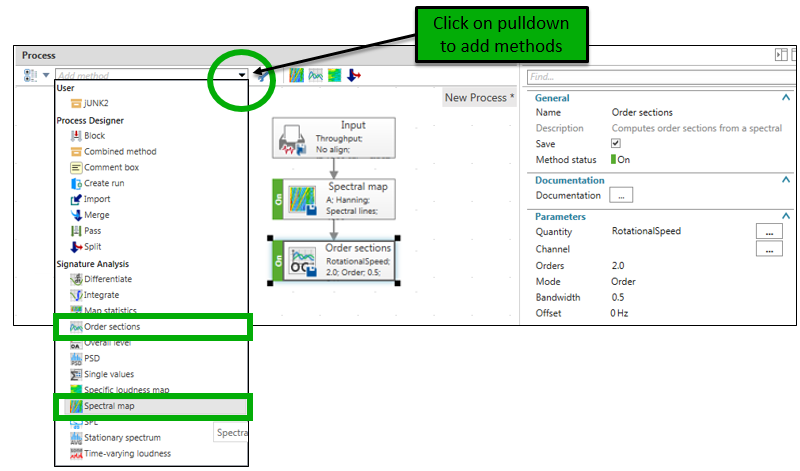Toggle the Save checkbox
800x471 pixels.
(616, 144)
